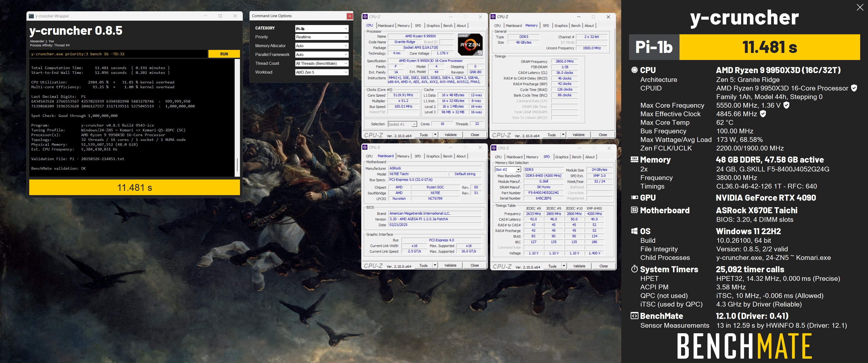Click CPU-Z icon of Mainboard tab window

365,147
